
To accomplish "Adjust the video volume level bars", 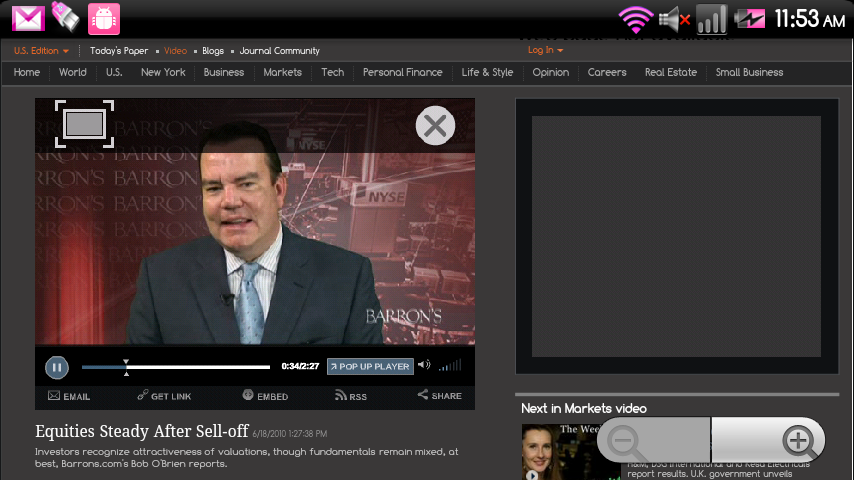I will 450,366.
